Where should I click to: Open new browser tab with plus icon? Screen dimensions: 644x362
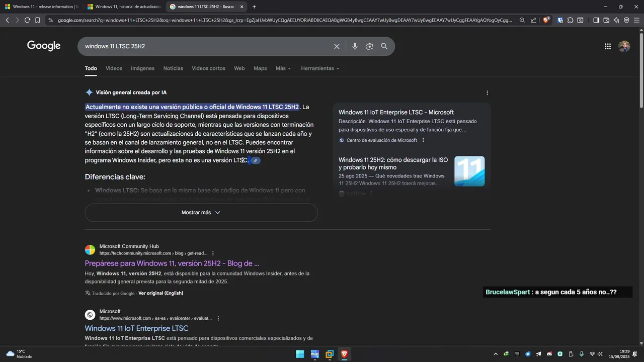pyautogui.click(x=254, y=7)
